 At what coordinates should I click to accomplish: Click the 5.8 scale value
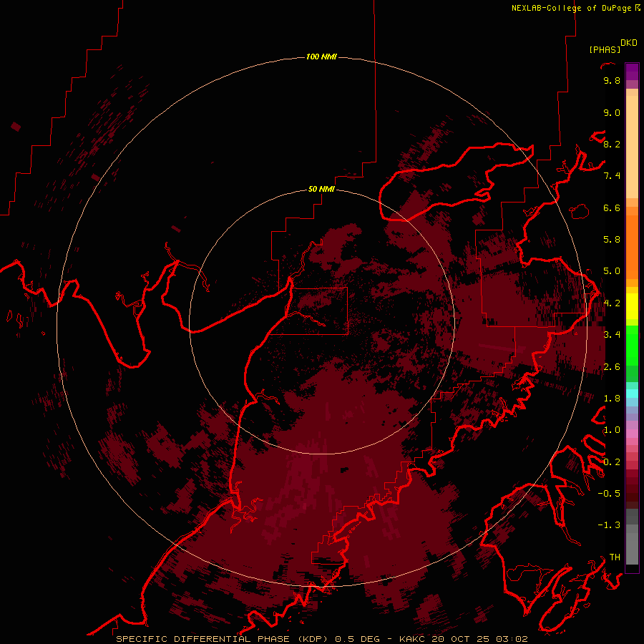[612, 240]
